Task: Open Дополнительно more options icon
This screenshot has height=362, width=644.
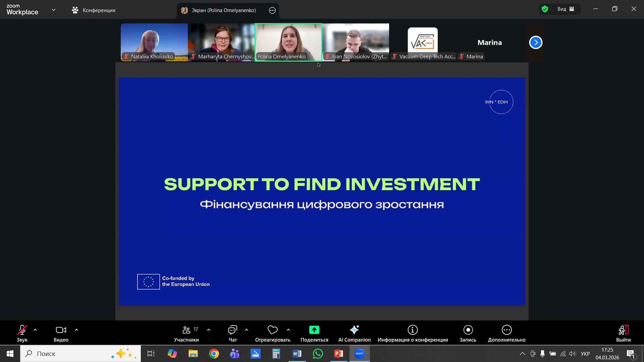Action: [506, 330]
